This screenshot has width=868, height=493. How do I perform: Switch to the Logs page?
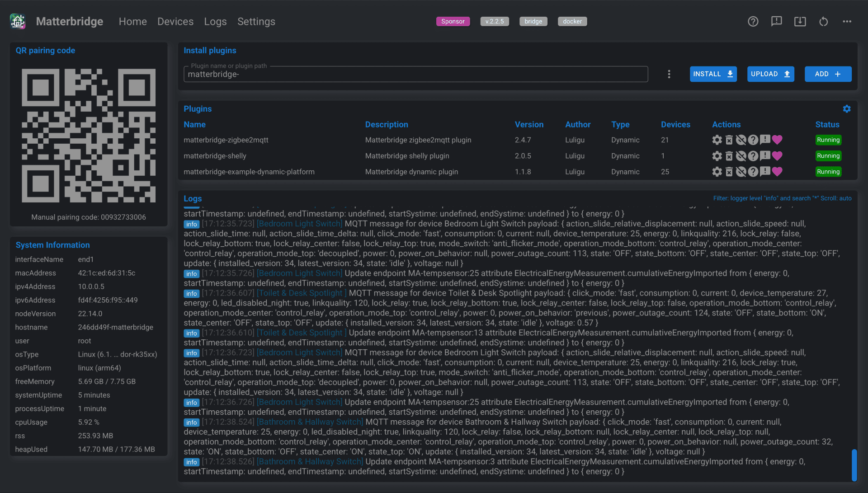[215, 21]
